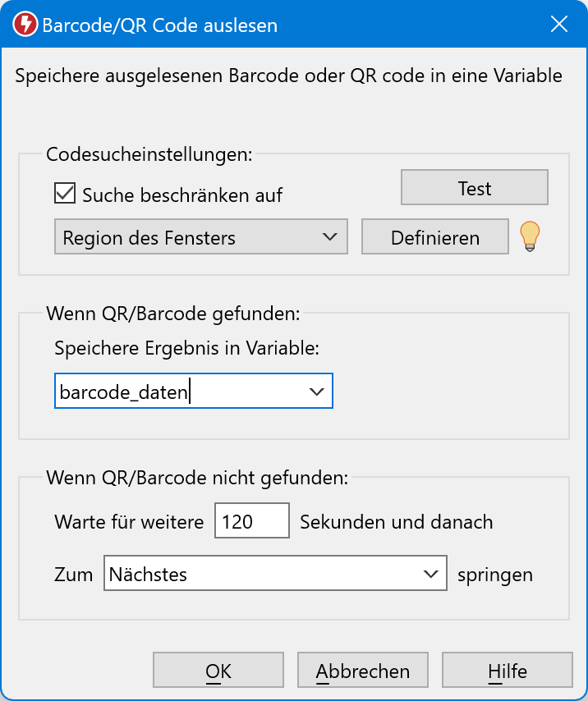The image size is (588, 701).
Task: Click the "Speichere Ergebnis in Variable" label
Action: [186, 347]
